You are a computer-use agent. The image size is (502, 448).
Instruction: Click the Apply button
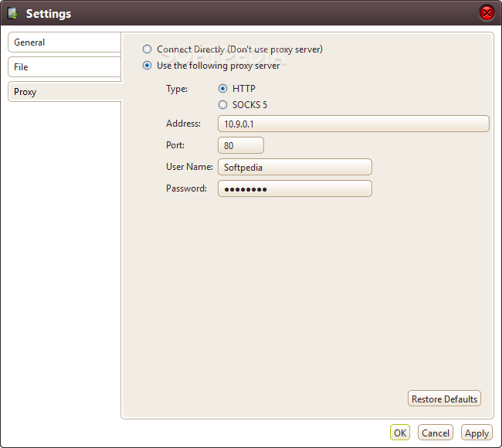tap(477, 433)
